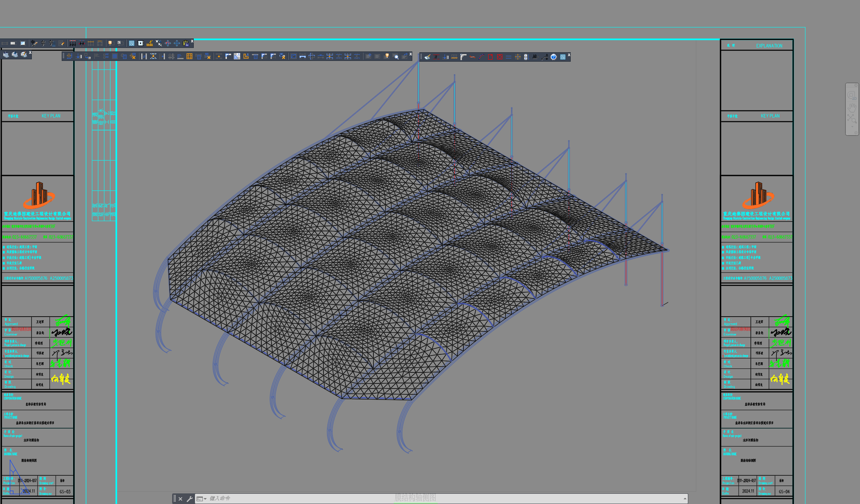Screen dimensions: 860x504
Task: Select the blue four-arrow move icon
Action: coord(177,43)
